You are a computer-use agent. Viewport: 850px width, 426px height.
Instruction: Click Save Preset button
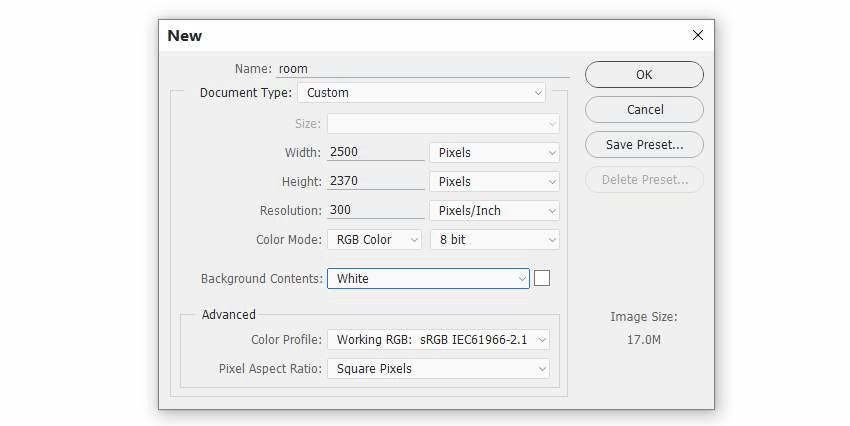point(644,145)
